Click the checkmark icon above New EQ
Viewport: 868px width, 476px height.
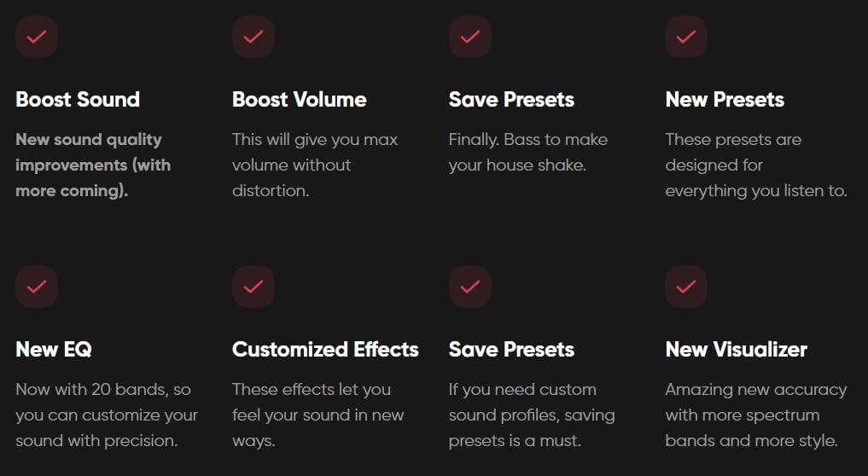click(x=37, y=286)
